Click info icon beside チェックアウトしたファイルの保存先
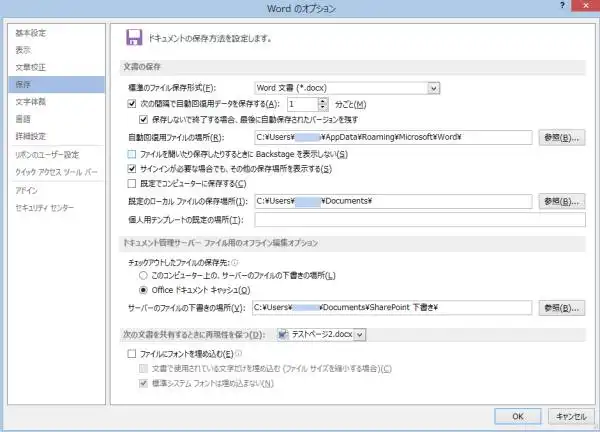This screenshot has height=432, width=600. [x=235, y=262]
